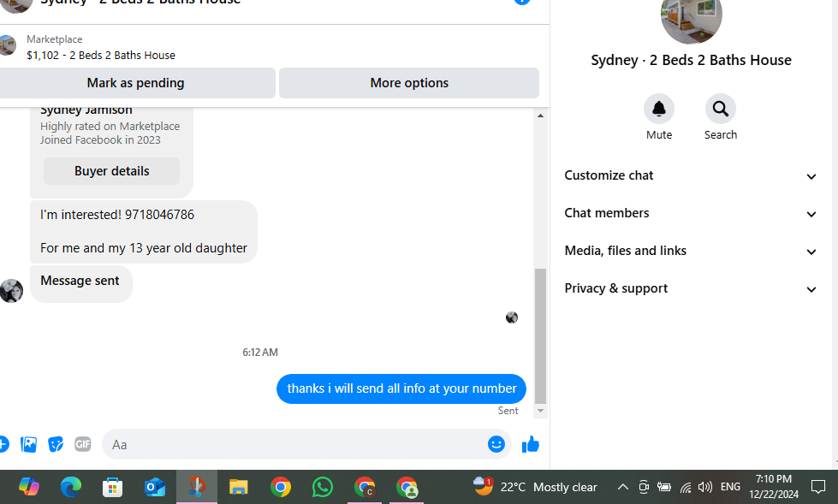Expand Privacy & support section
The width and height of the screenshot is (838, 504).
coord(690,288)
